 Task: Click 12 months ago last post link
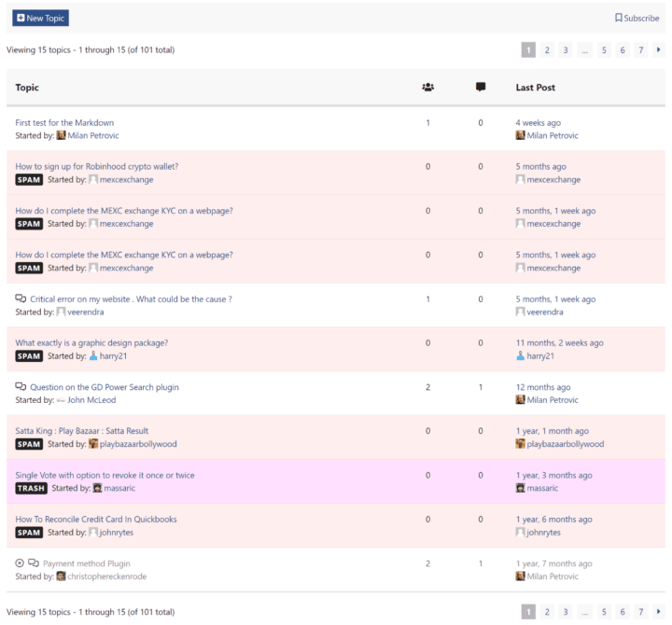[x=543, y=387]
